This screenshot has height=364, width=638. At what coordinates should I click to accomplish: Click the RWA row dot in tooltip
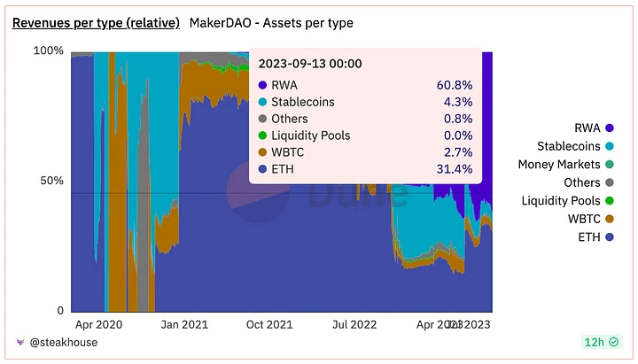[x=263, y=85]
